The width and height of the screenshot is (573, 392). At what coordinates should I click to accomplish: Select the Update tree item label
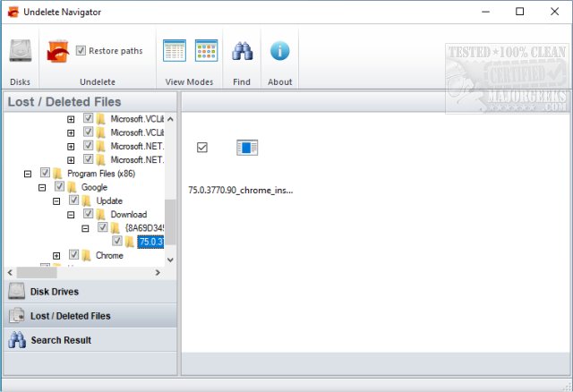pos(109,200)
